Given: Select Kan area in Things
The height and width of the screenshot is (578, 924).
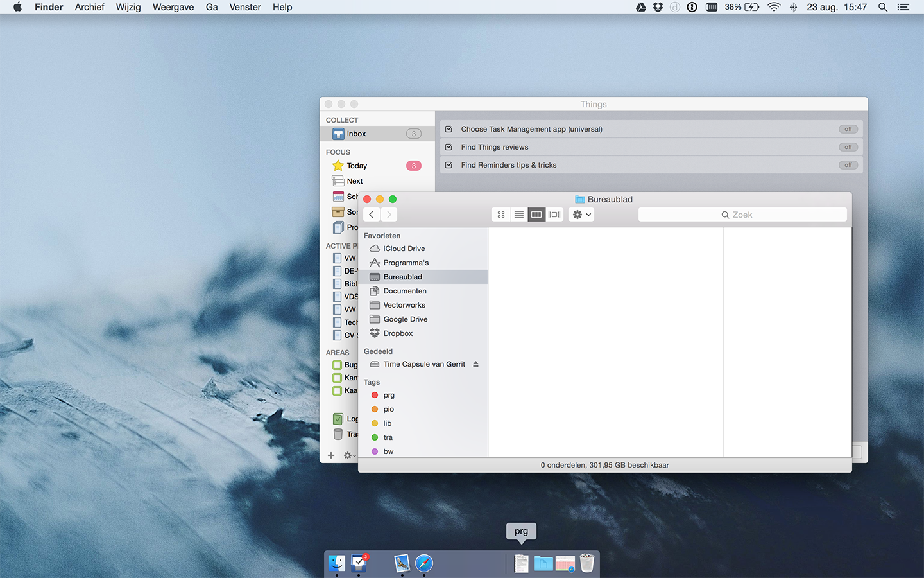Looking at the screenshot, I should coord(345,378).
